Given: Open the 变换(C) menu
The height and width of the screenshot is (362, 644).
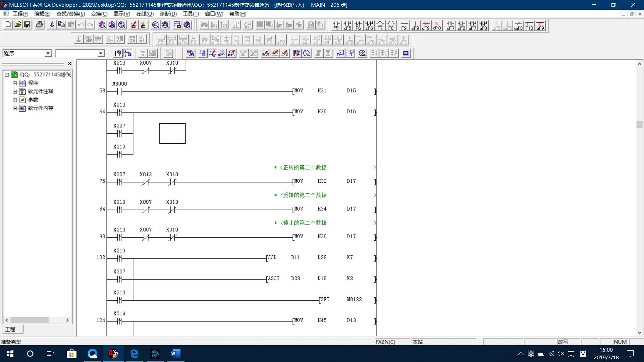Looking at the screenshot, I should pyautogui.click(x=99, y=14).
